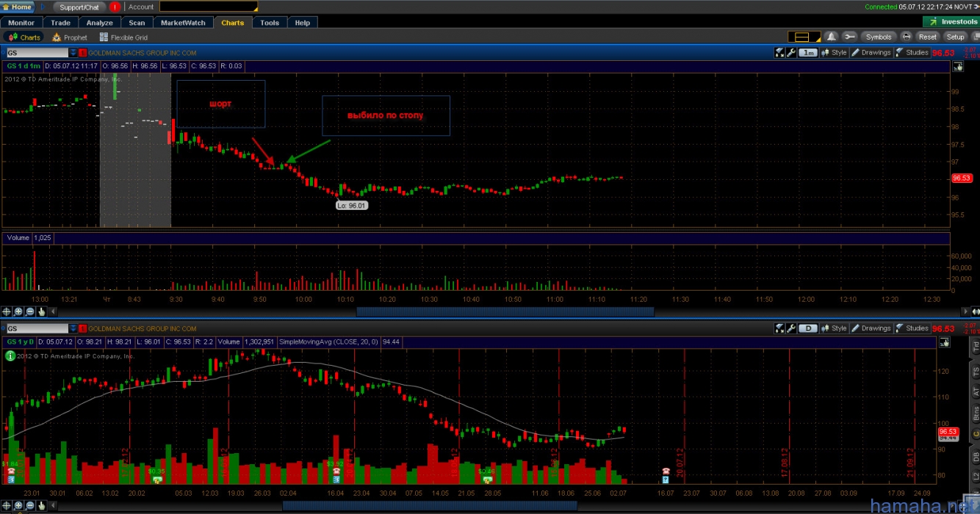This screenshot has width=980, height=514.
Task: Select pan hand tool below upper chart
Action: (x=42, y=311)
